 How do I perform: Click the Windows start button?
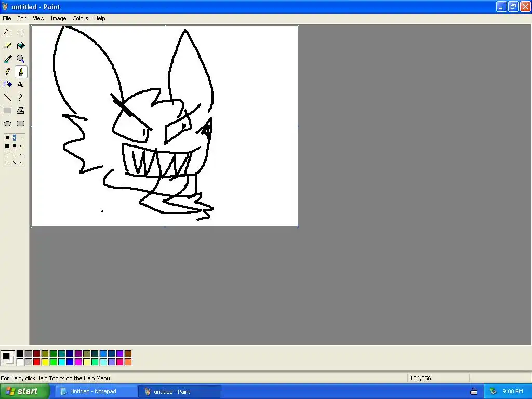pyautogui.click(x=25, y=392)
